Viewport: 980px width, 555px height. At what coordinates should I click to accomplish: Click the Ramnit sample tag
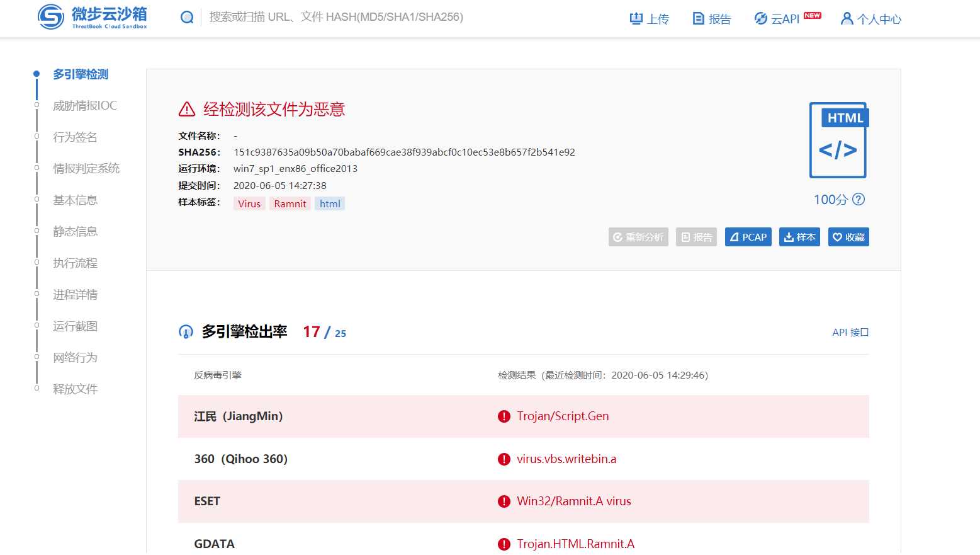pos(290,203)
